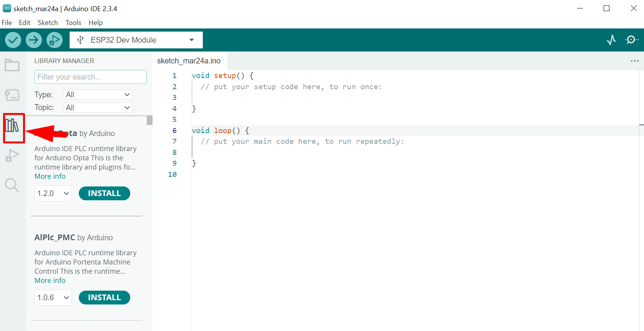Image resolution: width=644 pixels, height=331 pixels.
Task: Open the Debug panel in sidebar
Action: 12,155
